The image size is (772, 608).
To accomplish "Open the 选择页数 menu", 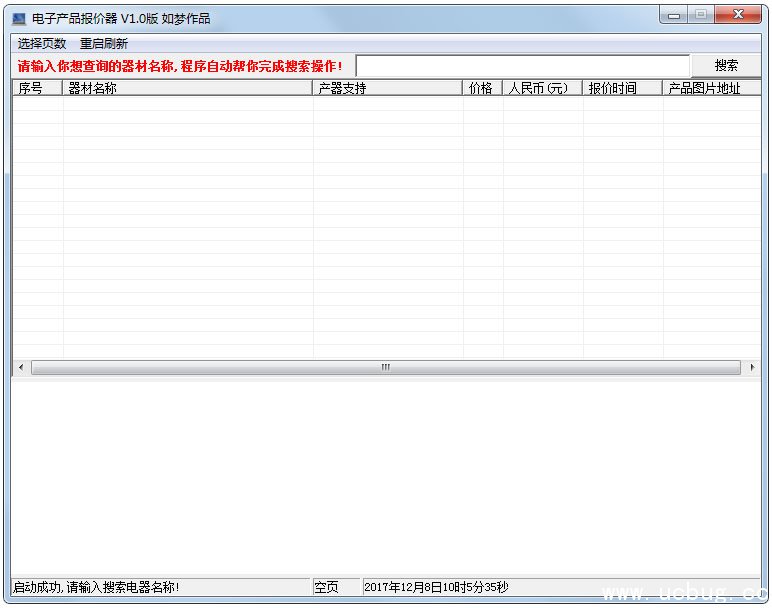I will 42,44.
